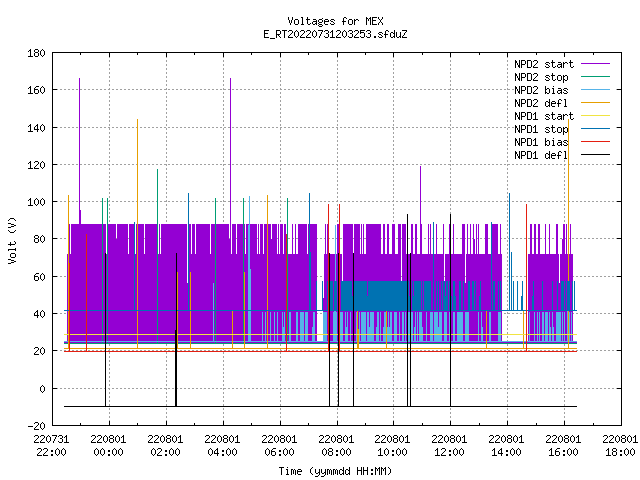Click the 'NPD2 bias' legend label
The height and width of the screenshot is (480, 640).
coord(541,90)
